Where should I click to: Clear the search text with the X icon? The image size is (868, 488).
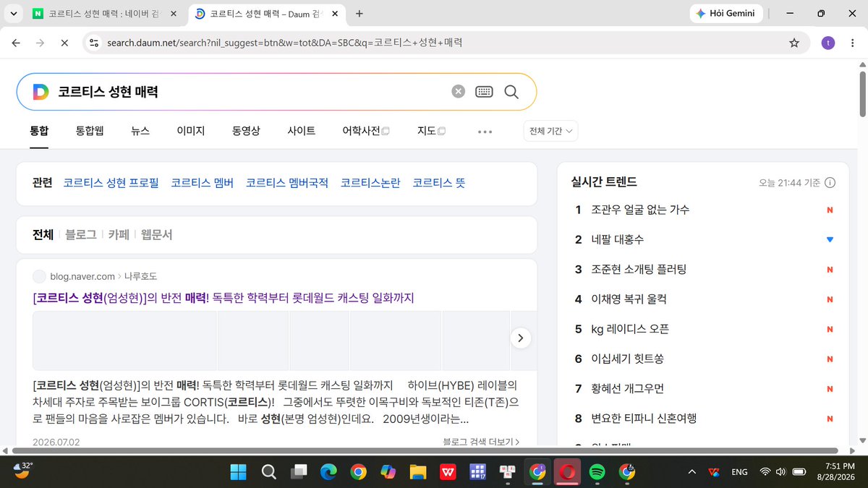[458, 91]
